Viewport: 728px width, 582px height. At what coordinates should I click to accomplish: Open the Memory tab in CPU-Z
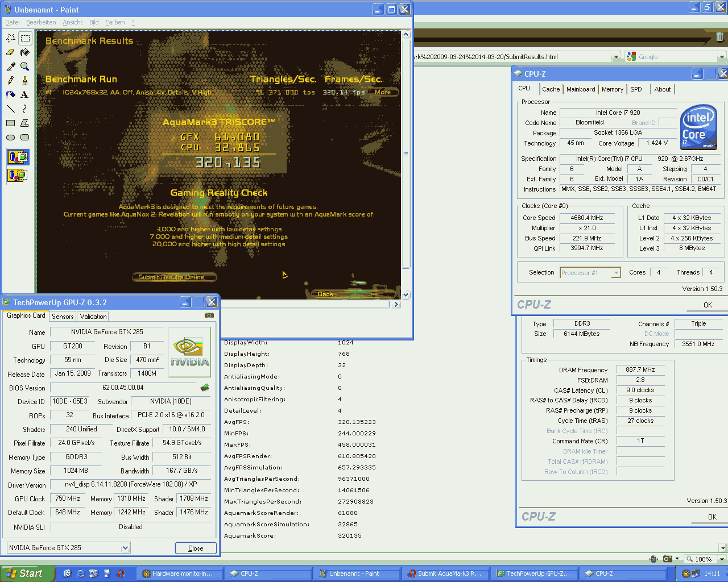pyautogui.click(x=613, y=89)
